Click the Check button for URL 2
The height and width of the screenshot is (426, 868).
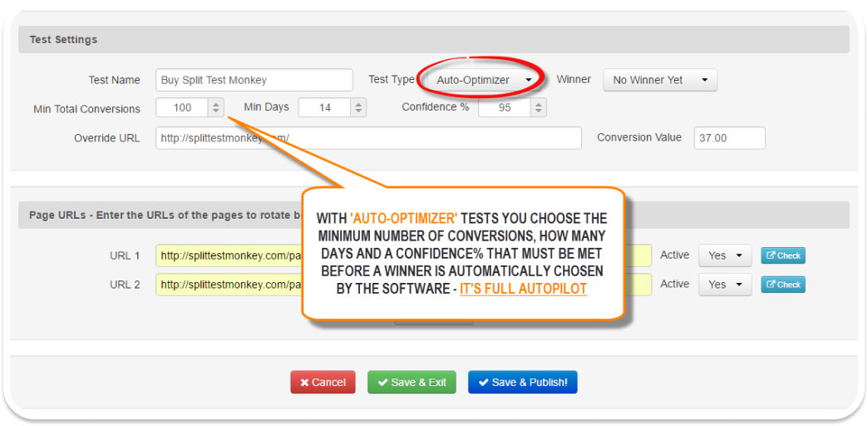(x=783, y=285)
